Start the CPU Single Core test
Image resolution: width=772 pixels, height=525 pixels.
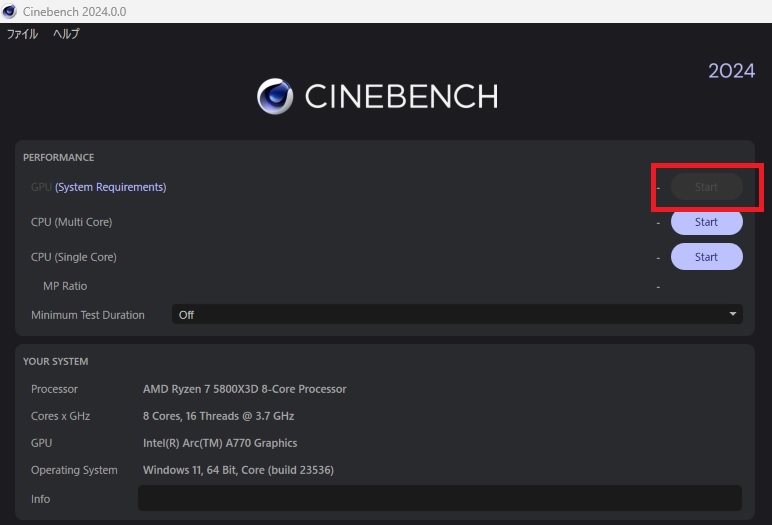pyautogui.click(x=707, y=257)
